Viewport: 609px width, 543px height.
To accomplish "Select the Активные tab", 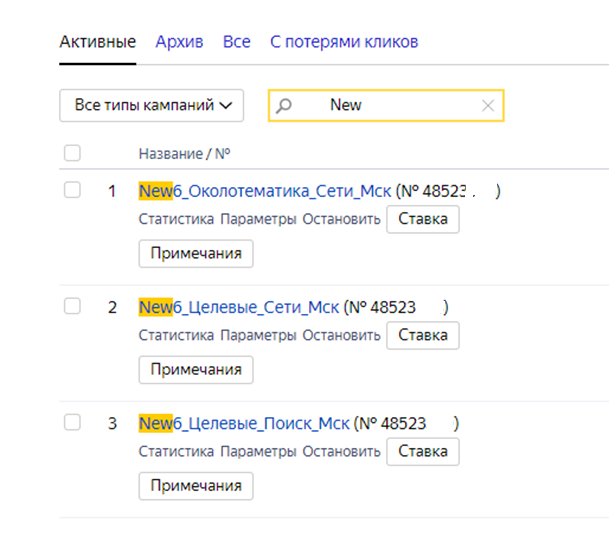I will click(x=98, y=42).
